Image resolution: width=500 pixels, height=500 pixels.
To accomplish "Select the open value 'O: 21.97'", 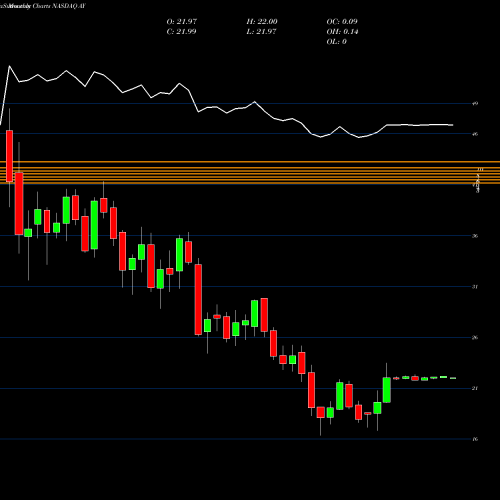I will [x=182, y=22].
